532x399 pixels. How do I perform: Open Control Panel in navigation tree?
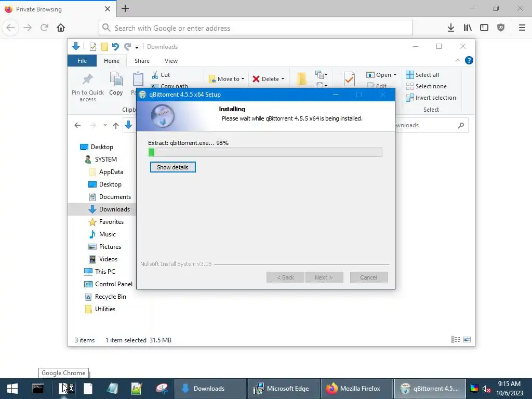pyautogui.click(x=108, y=284)
